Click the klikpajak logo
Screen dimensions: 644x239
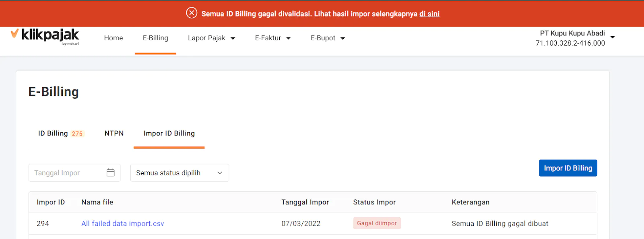pyautogui.click(x=45, y=36)
